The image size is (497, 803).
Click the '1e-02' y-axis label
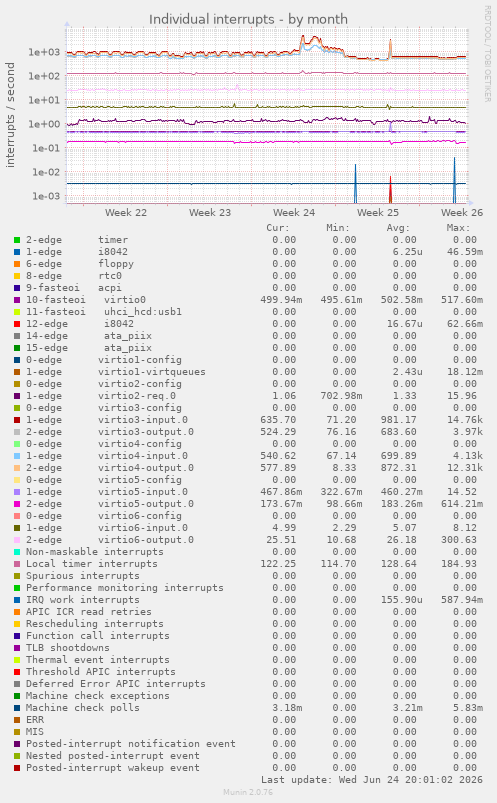point(46,172)
